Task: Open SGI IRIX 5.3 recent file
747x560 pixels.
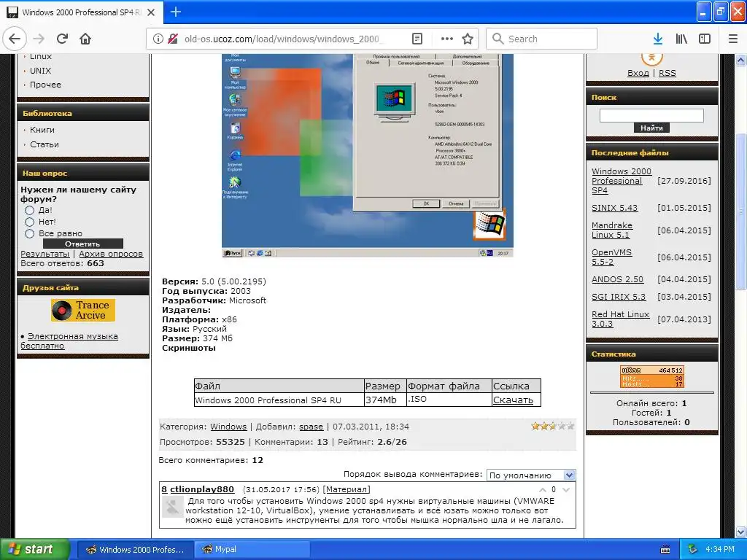Action: pyautogui.click(x=619, y=297)
